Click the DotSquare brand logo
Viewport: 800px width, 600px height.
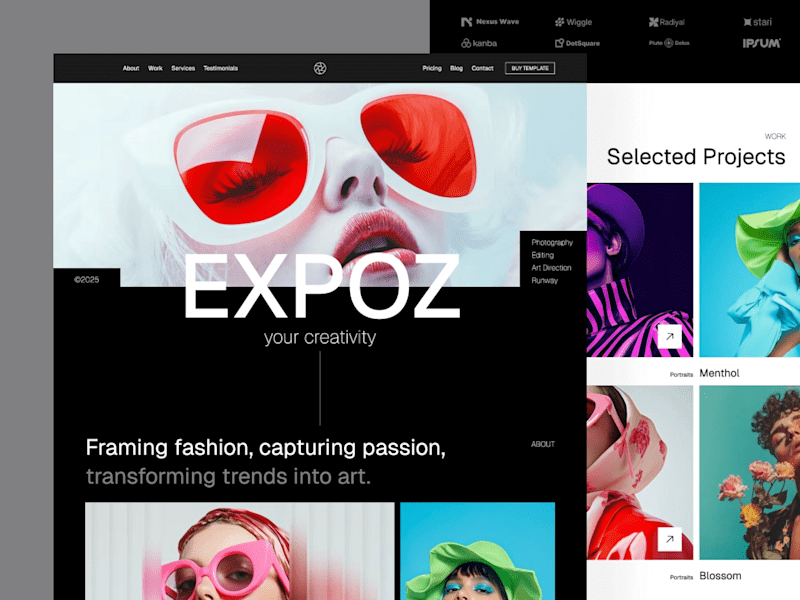[577, 43]
